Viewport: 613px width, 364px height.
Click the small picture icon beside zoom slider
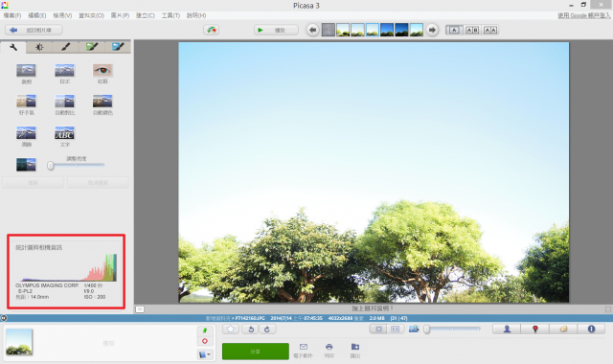click(414, 330)
